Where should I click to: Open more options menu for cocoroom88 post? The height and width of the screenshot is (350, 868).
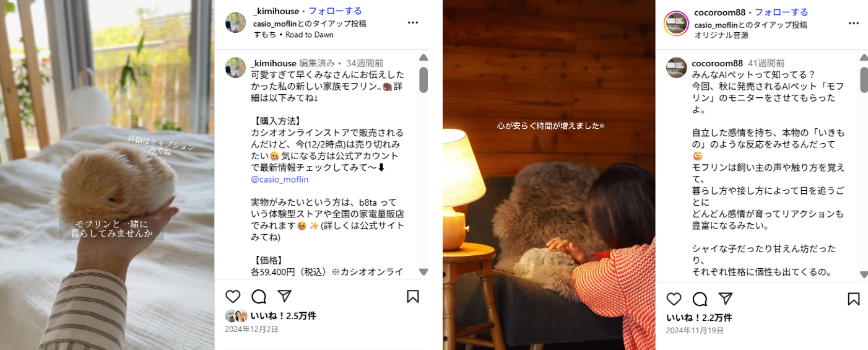(854, 24)
